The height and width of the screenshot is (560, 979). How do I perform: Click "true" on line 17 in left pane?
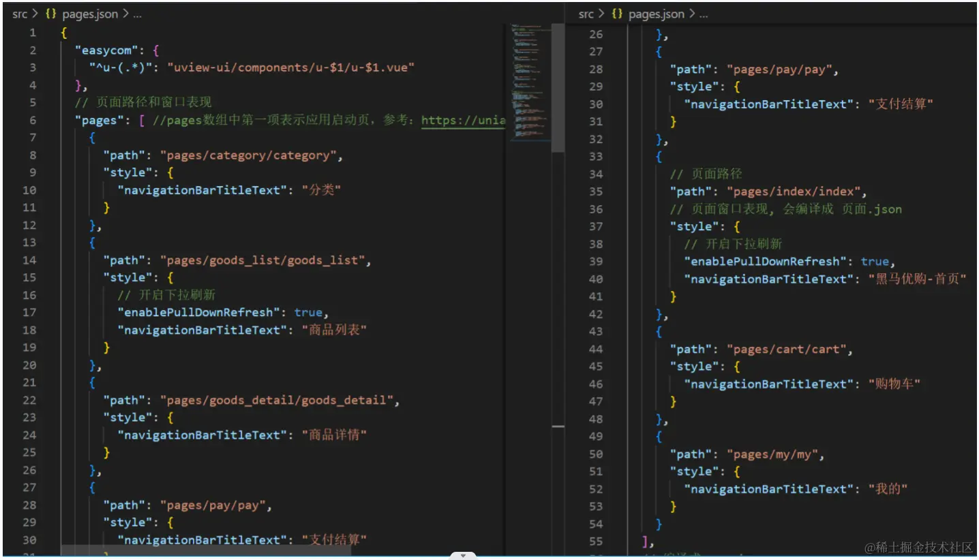pyautogui.click(x=308, y=312)
